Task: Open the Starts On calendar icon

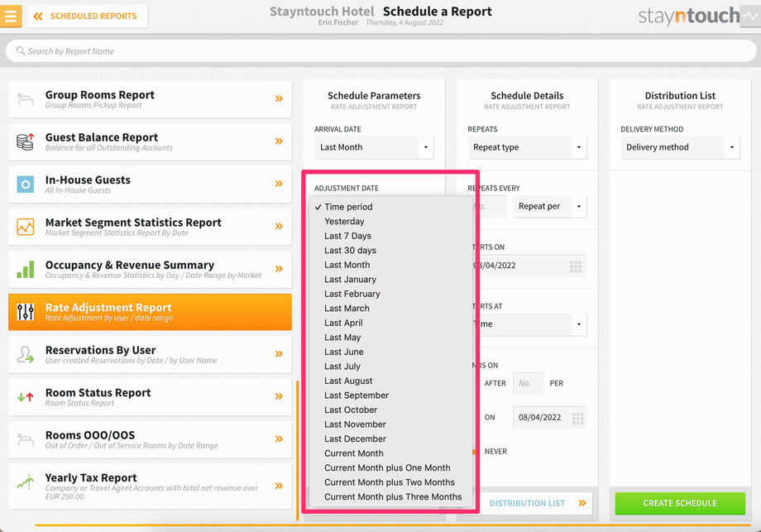Action: point(576,266)
